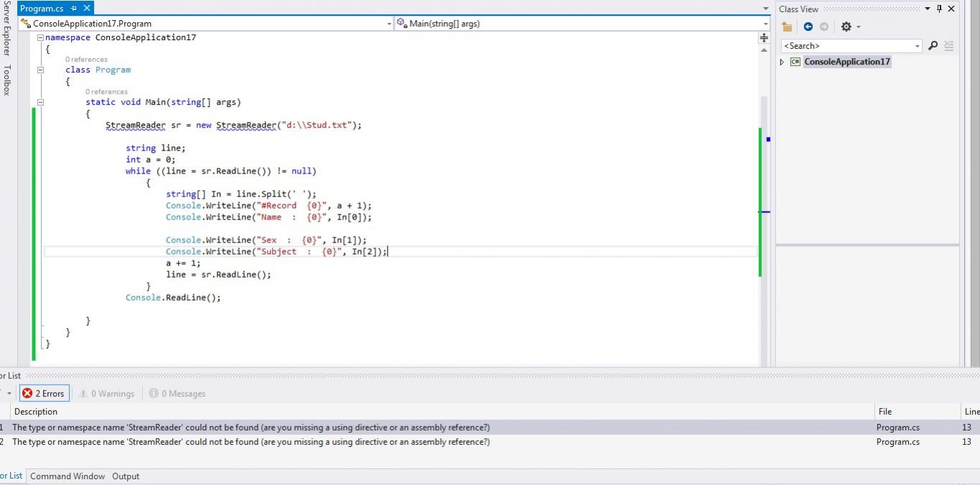
Task: Click the while loop condition line
Action: tap(220, 171)
